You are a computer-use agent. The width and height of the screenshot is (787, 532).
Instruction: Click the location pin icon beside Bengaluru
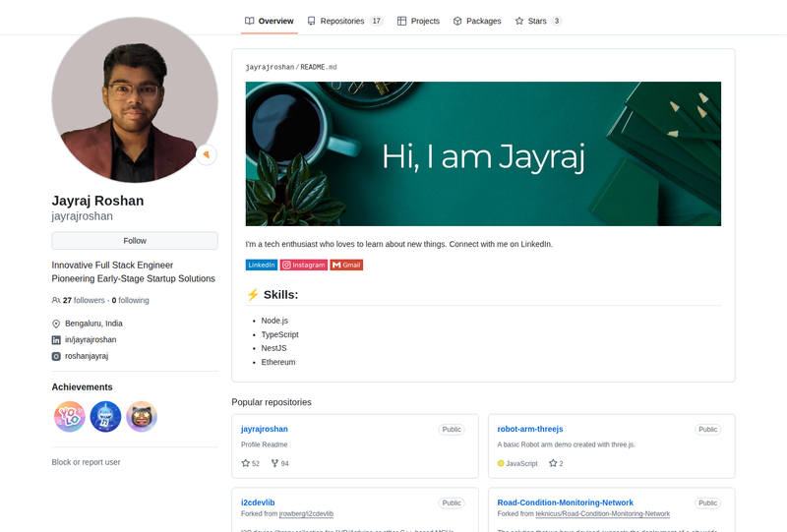pos(56,324)
